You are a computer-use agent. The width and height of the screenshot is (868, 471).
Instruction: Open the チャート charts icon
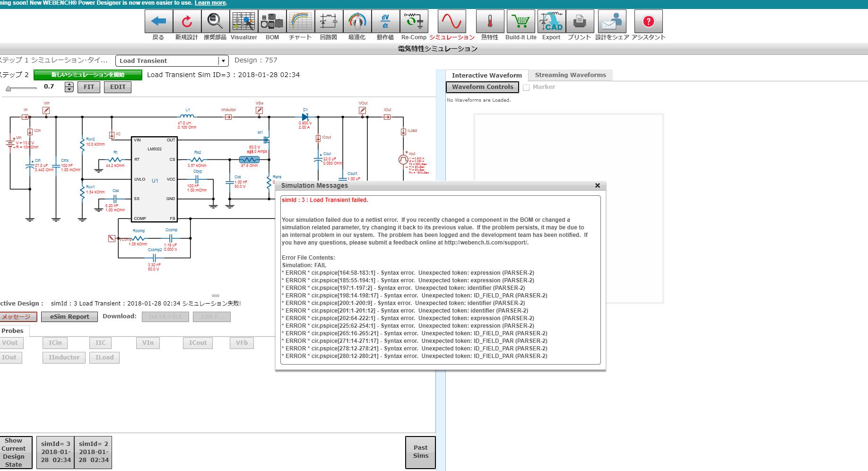point(300,21)
